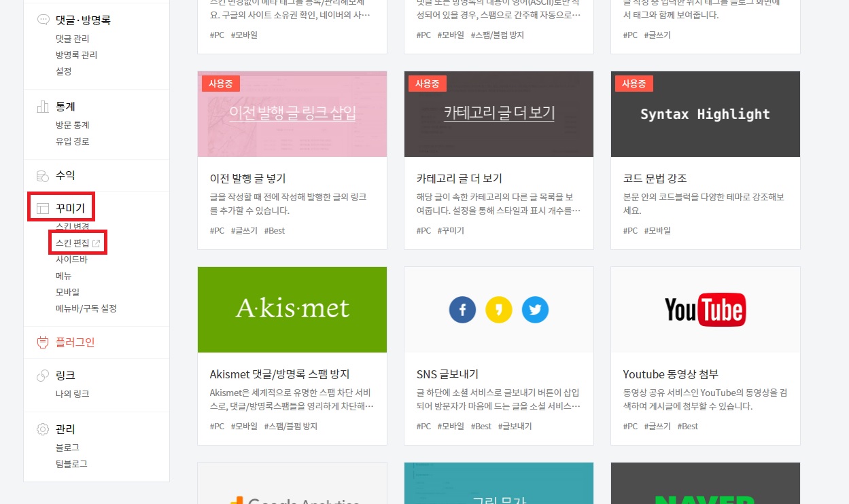Click #모바일 tag under 코드 문법 강조

coord(657,231)
